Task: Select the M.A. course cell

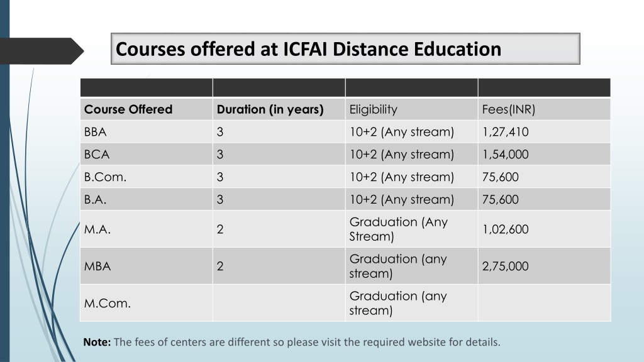Action: tap(147, 229)
